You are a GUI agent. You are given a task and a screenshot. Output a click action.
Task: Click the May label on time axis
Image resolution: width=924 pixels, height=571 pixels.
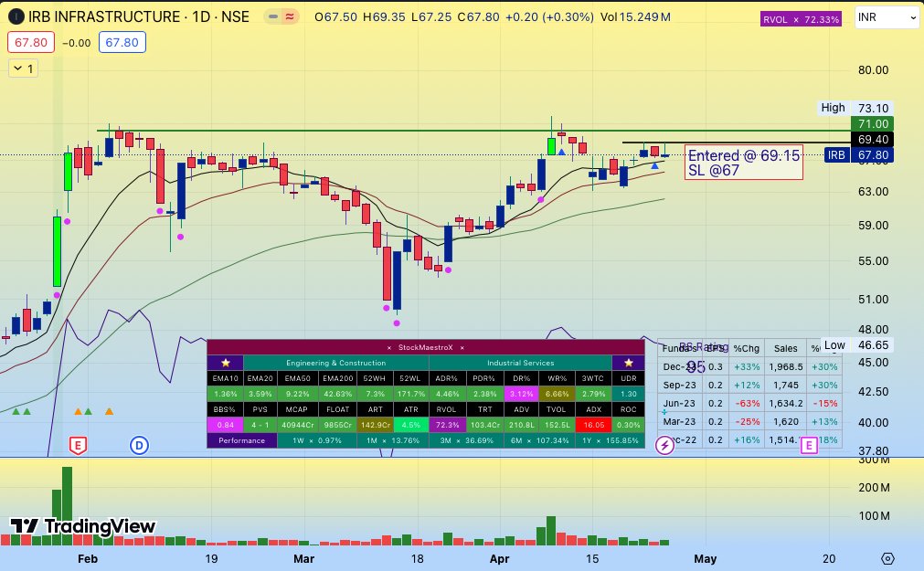(705, 558)
